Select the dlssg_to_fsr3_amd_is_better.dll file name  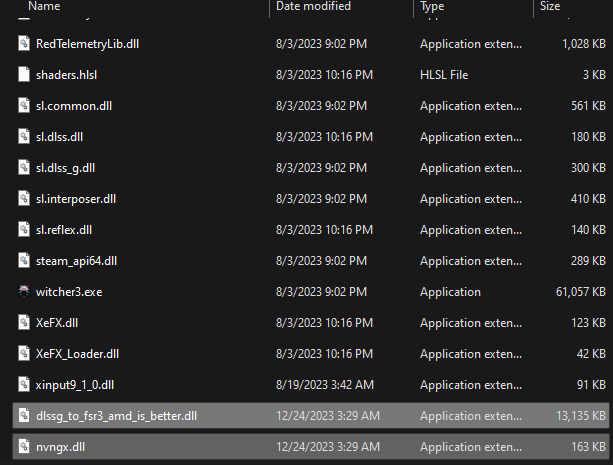pyautogui.click(x=116, y=416)
